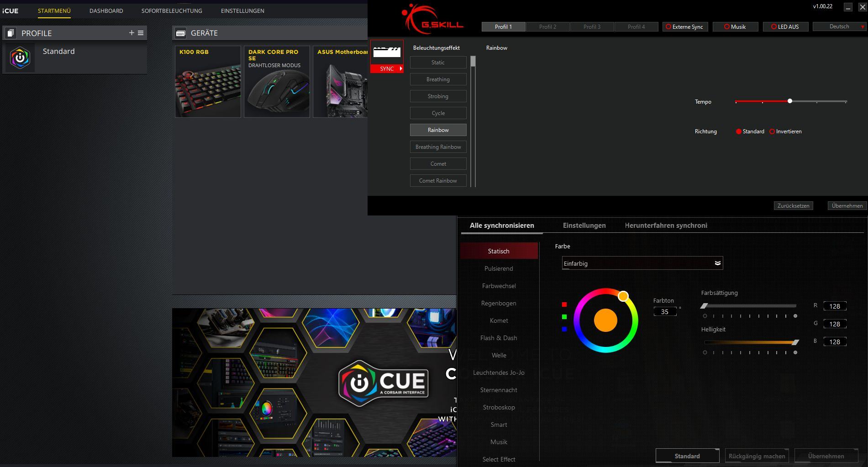Viewport: 868px width, 467px height.
Task: Switch to Profil 3 tab in G.SKILL
Action: pyautogui.click(x=592, y=27)
